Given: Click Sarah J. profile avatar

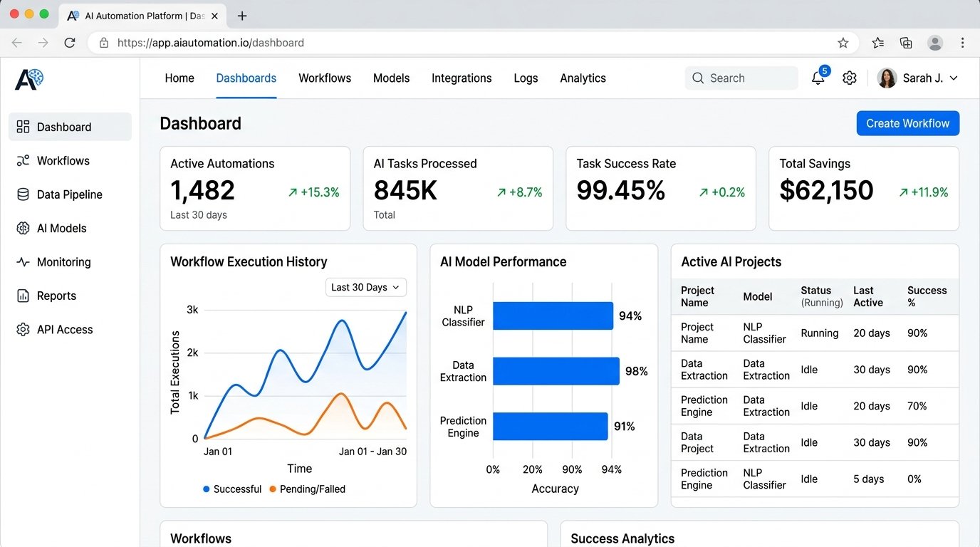Looking at the screenshot, I should pos(887,78).
